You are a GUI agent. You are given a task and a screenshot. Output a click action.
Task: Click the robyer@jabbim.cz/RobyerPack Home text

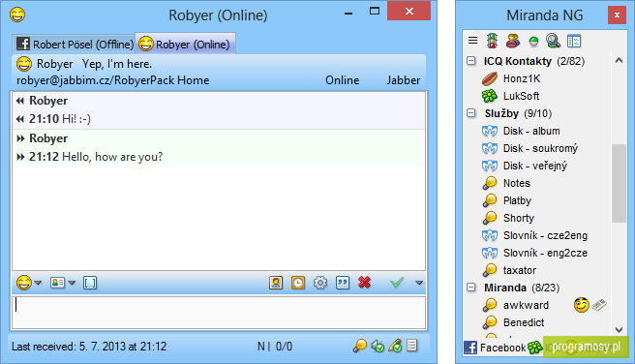coord(113,80)
